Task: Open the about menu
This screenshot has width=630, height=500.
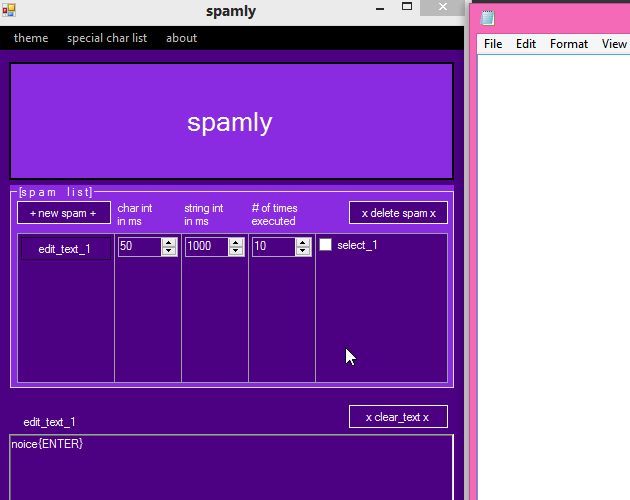Action: (181, 38)
